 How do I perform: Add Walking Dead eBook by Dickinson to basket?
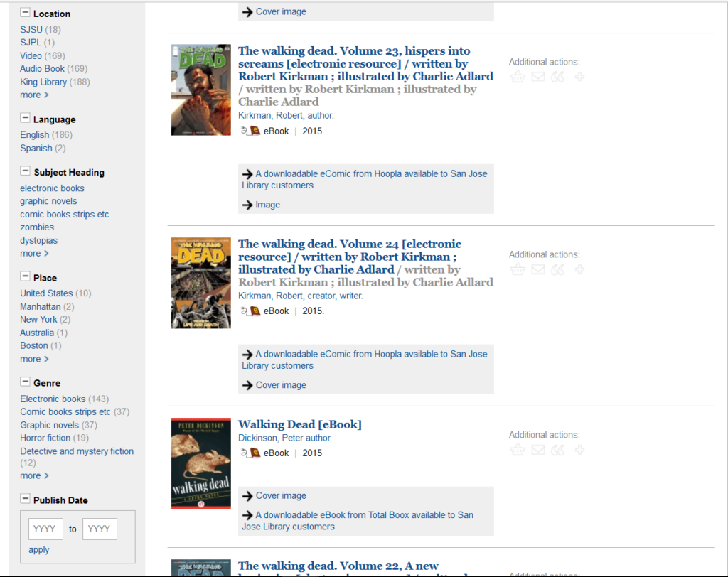(518, 450)
